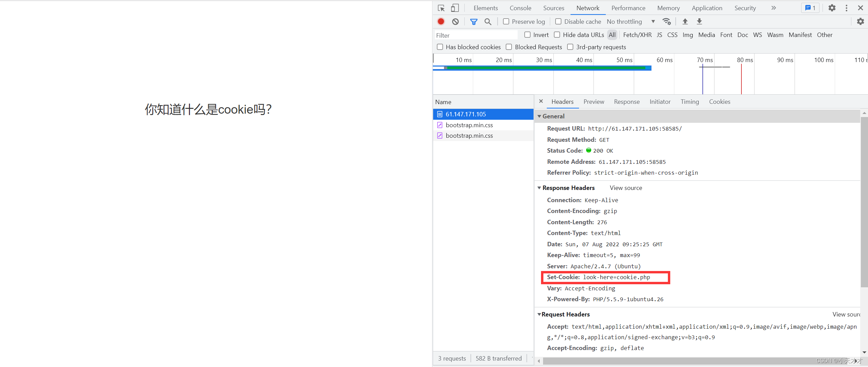Viewport: 868px width, 367px height.
Task: Click the filter icon in Network toolbar
Action: (473, 22)
